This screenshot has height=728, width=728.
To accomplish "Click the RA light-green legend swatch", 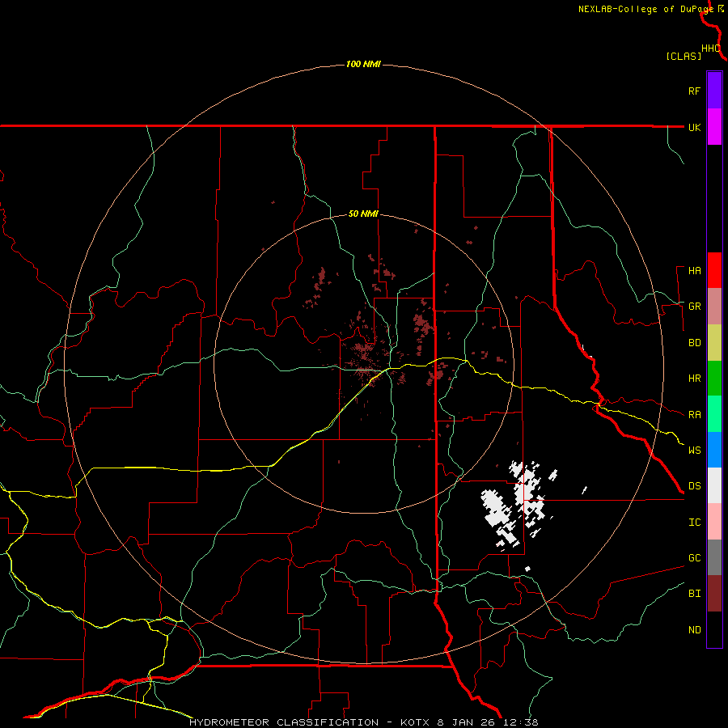I will click(x=714, y=414).
